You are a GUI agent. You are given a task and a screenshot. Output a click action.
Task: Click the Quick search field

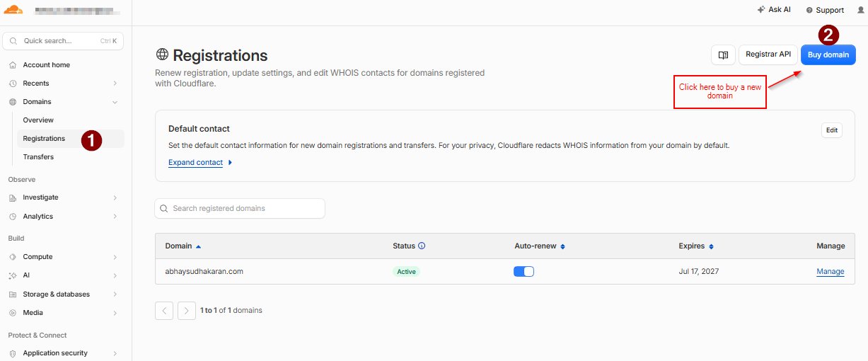(63, 41)
